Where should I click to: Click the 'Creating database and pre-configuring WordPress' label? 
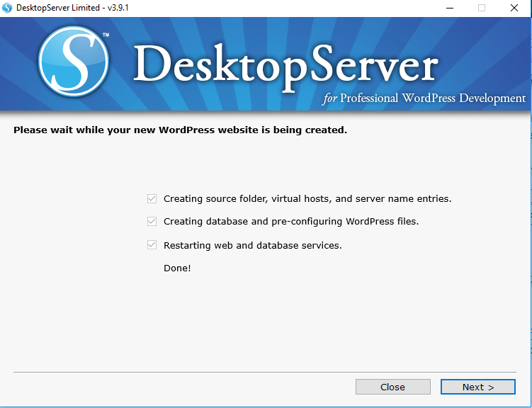(290, 222)
